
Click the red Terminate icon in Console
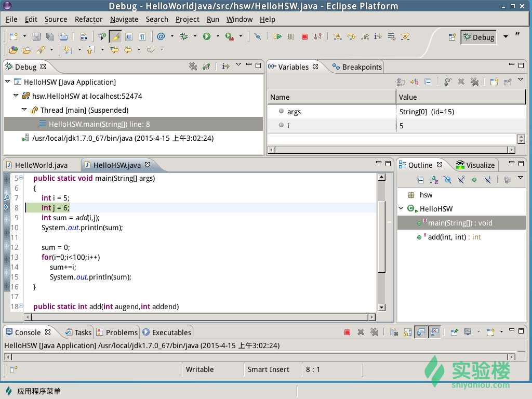coord(347,332)
